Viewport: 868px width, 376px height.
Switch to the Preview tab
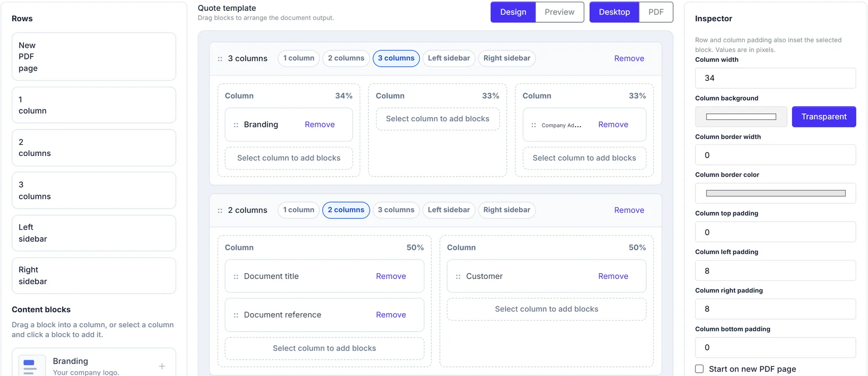click(559, 12)
